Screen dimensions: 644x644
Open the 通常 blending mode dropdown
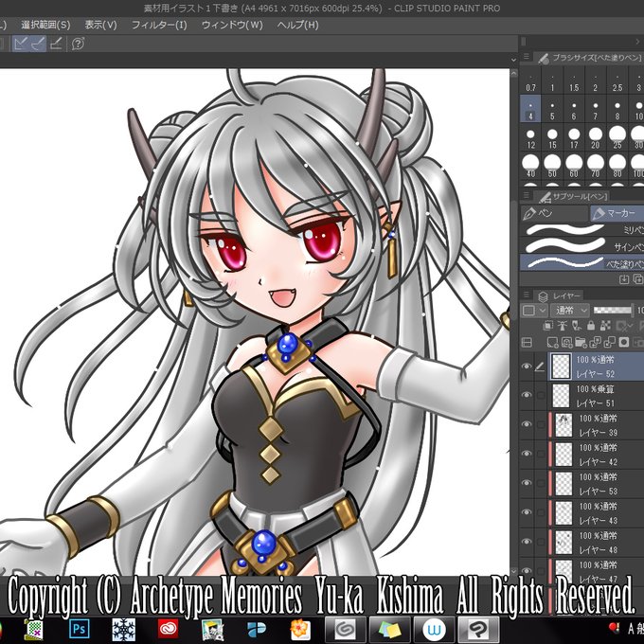(x=570, y=311)
